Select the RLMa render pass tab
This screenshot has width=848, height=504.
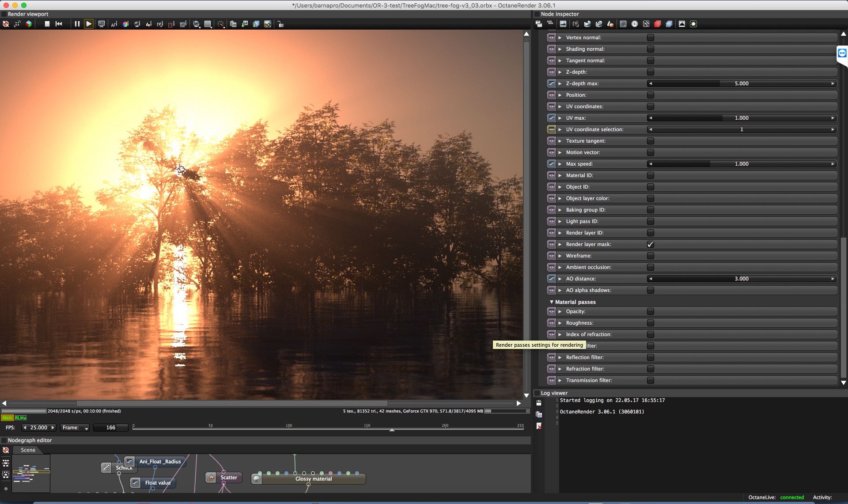pyautogui.click(x=21, y=418)
